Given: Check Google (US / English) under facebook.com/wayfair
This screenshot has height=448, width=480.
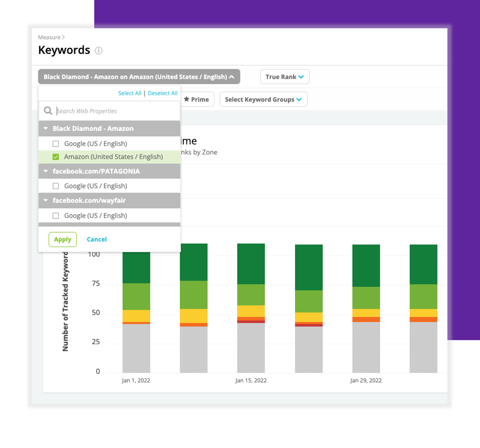Looking at the screenshot, I should coord(56,215).
